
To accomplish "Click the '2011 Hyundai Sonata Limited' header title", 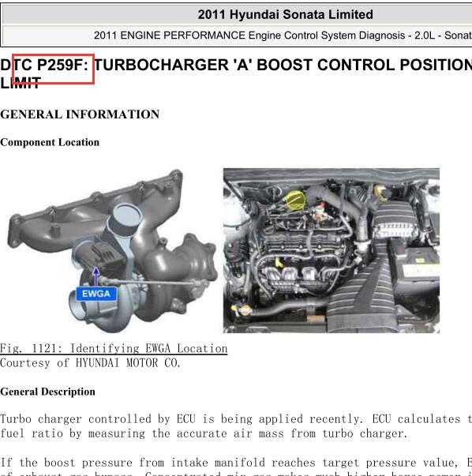I will [285, 14].
